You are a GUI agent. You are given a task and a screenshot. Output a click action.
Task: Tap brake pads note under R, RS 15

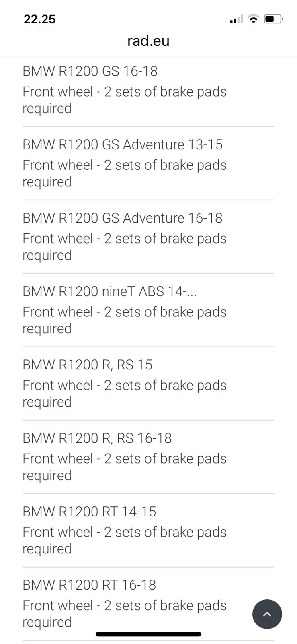click(124, 393)
